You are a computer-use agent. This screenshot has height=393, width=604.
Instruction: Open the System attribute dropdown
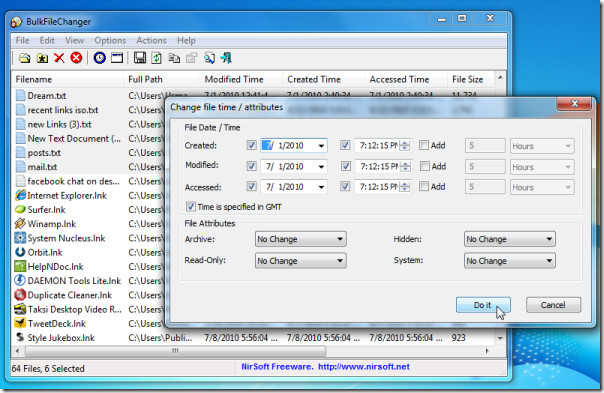tap(510, 261)
